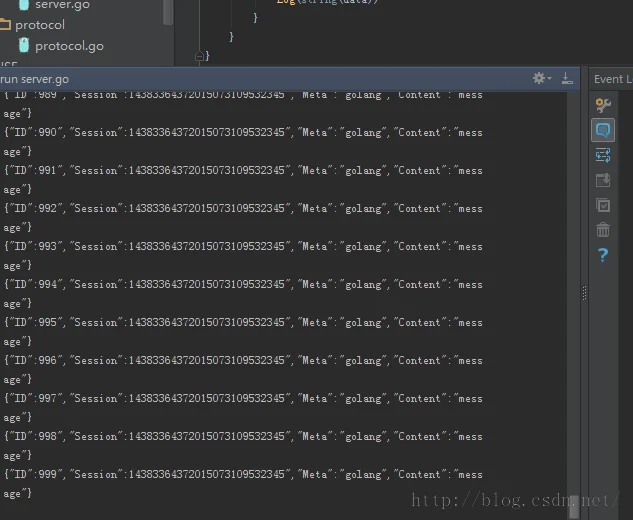Select the run server.go tab header

(34, 79)
